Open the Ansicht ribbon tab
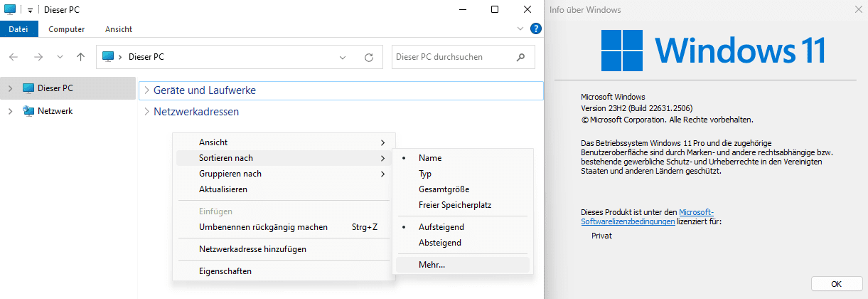868x299 pixels. coord(119,29)
